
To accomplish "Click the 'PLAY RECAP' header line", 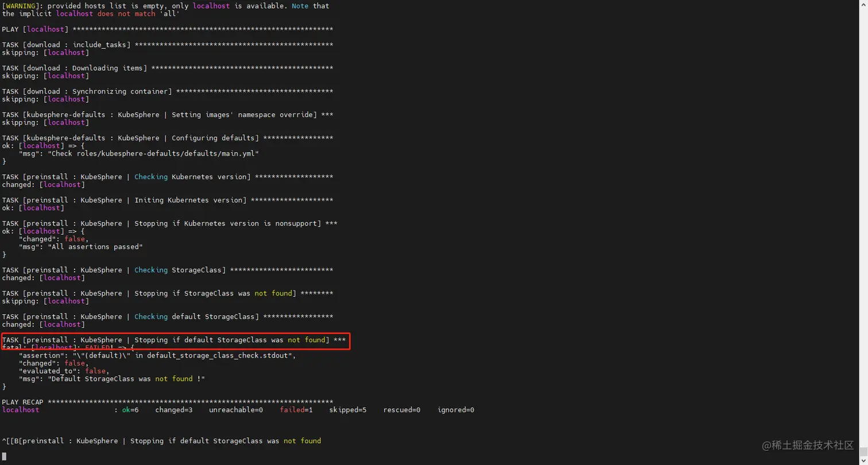I will [168, 402].
